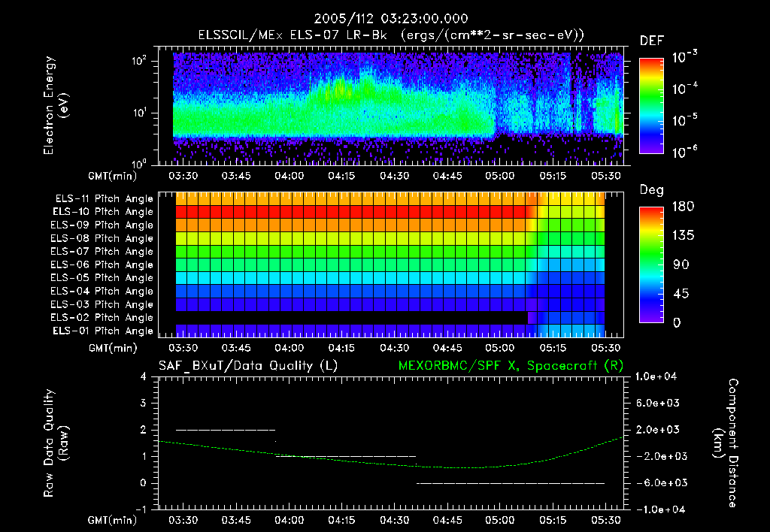Select the ELS-07 Pitch Angle row label

click(102, 251)
